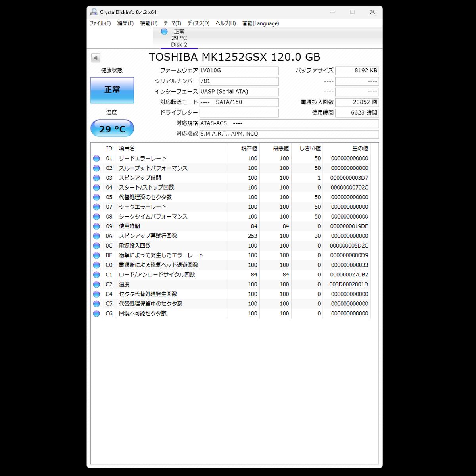
Task: Click the Disk 2 status circle icon
Action: click(164, 31)
